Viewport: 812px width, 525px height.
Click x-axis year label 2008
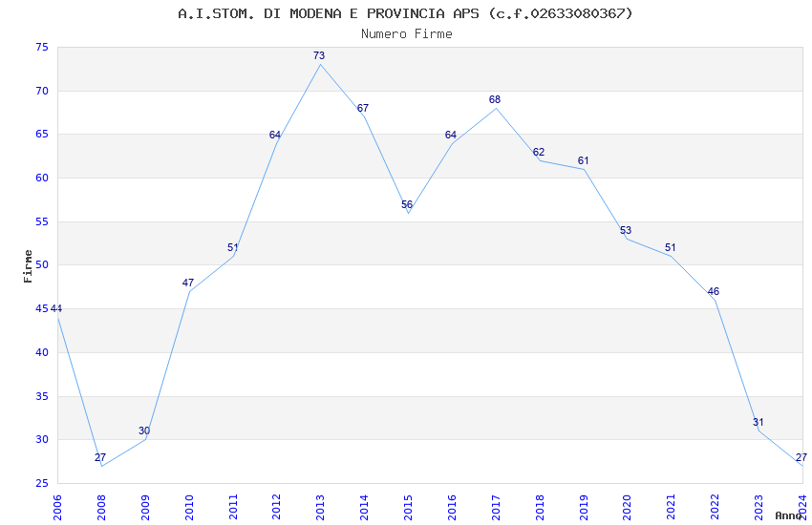pos(101,507)
